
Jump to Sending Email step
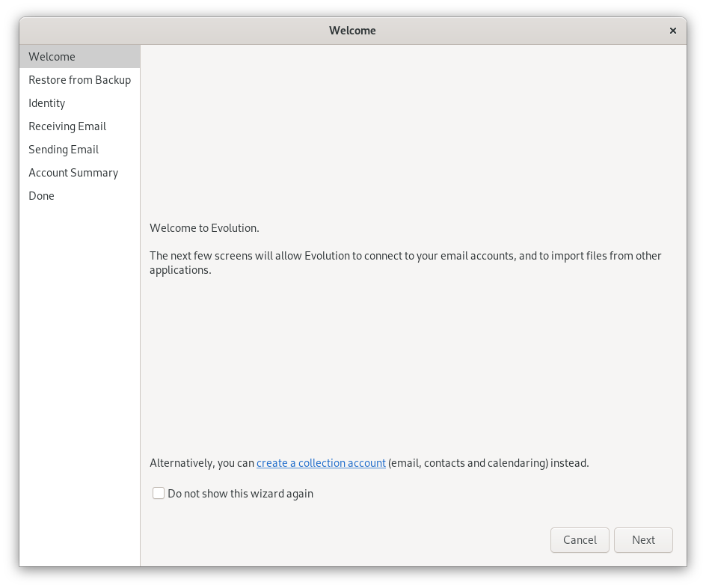pyautogui.click(x=64, y=150)
